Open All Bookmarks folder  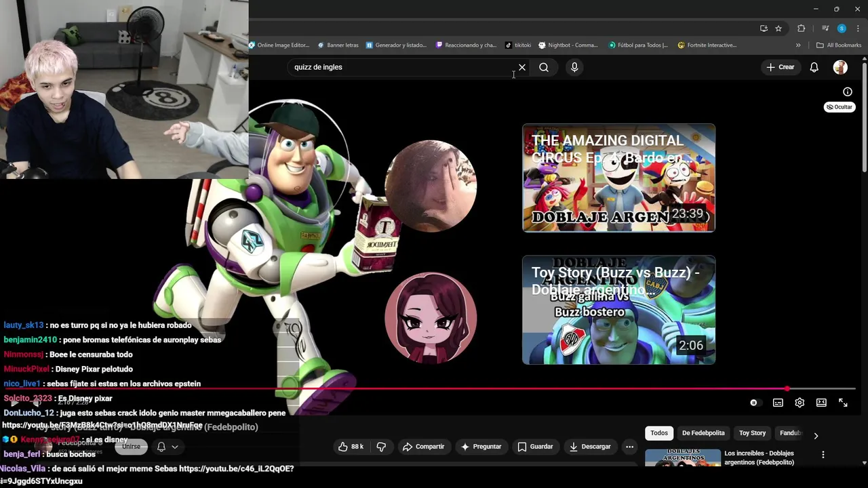839,45
